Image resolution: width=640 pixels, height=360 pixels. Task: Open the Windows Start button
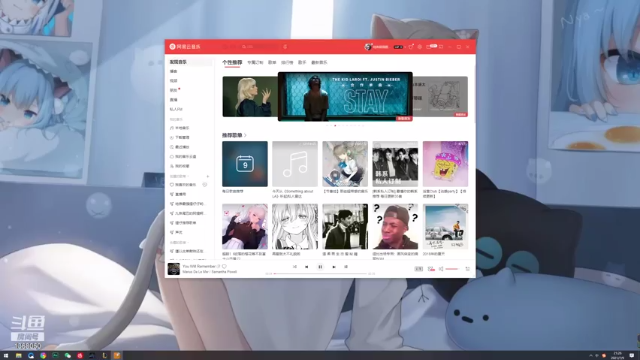point(6,356)
